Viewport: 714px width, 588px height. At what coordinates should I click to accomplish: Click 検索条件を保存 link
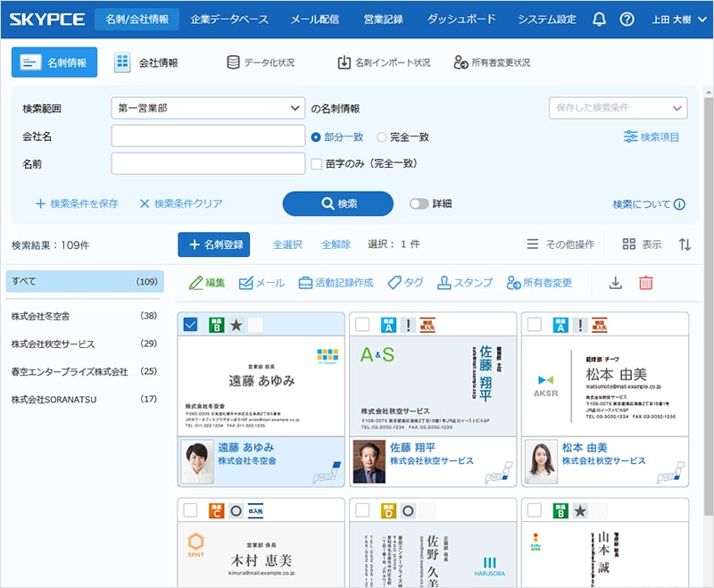(77, 203)
